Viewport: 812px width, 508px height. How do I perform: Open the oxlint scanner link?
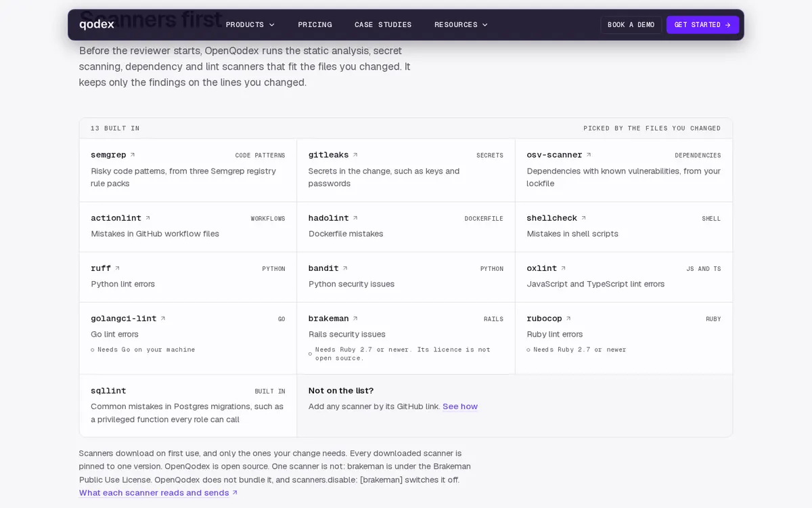pyautogui.click(x=546, y=268)
